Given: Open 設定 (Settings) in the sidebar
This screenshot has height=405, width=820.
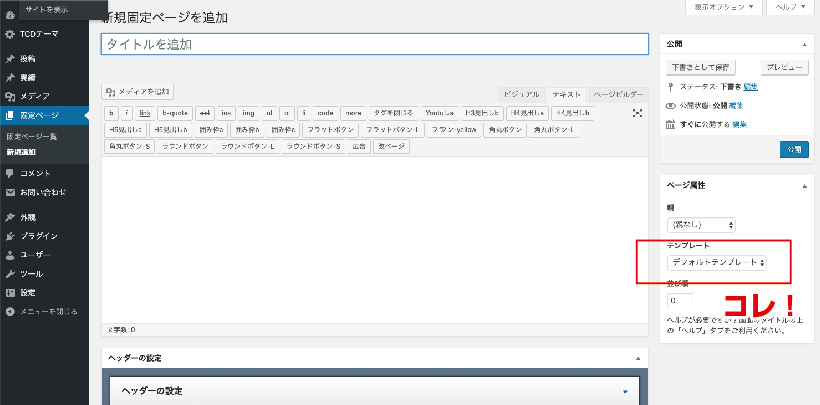Looking at the screenshot, I should [28, 292].
